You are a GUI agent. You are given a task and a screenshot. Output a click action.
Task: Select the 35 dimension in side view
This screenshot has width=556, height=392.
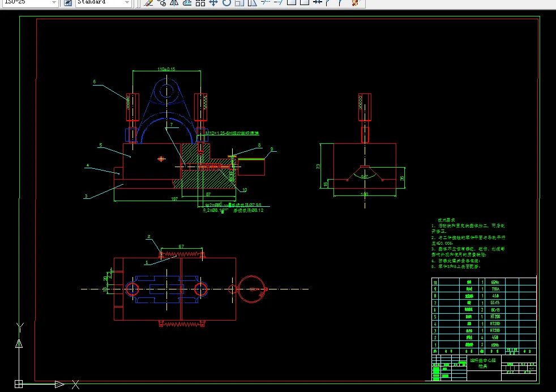pos(402,178)
